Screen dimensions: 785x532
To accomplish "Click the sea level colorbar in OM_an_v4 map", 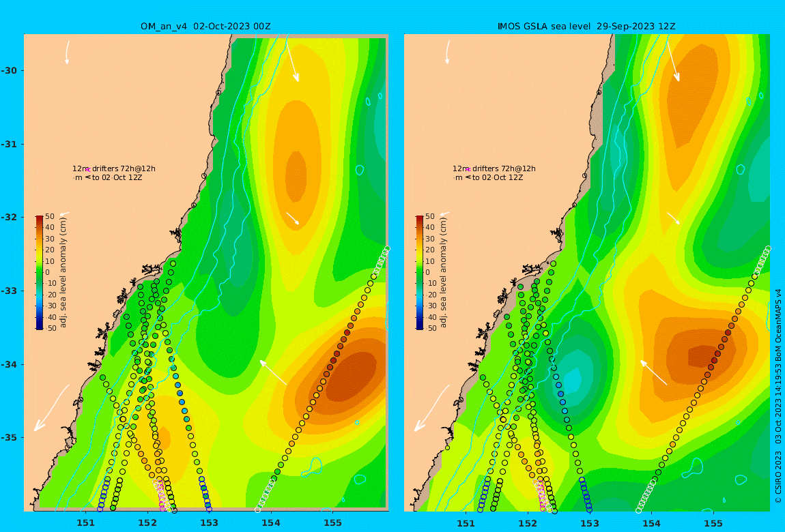I will pos(39,273).
